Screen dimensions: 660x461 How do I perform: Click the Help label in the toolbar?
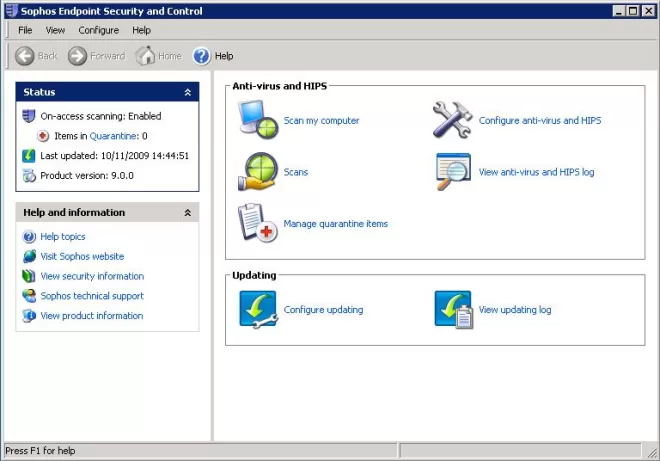[224, 56]
